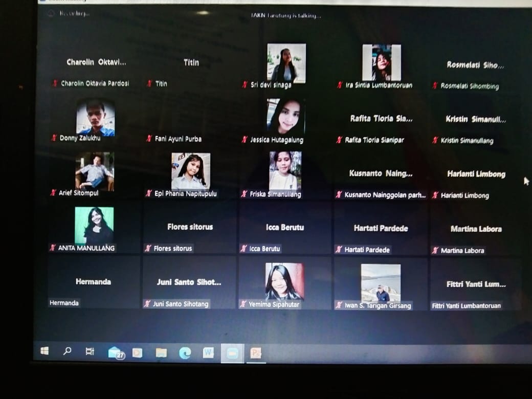This screenshot has width=532, height=399.
Task: Select Ira Sintia Lumbantoruan's profile photo
Action: 382,62
